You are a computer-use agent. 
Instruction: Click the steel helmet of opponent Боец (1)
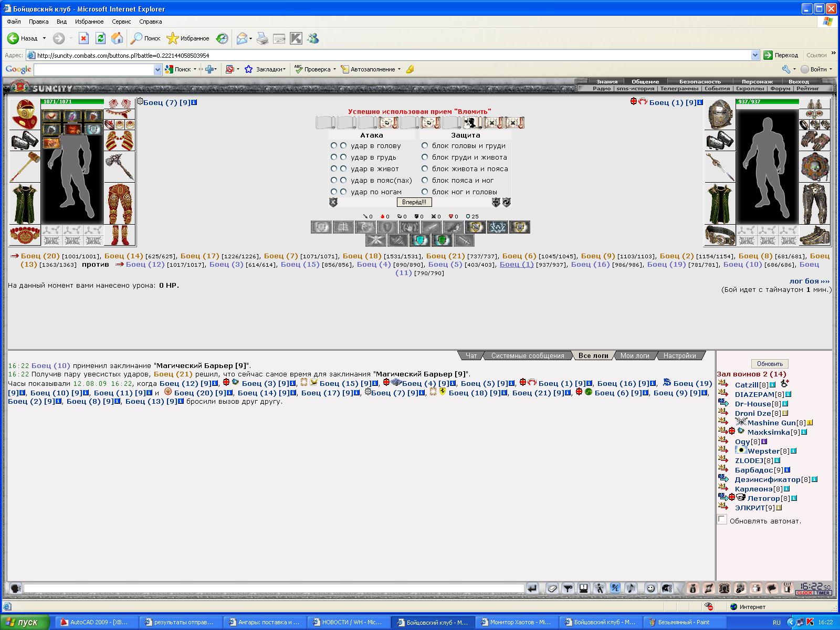click(x=719, y=114)
